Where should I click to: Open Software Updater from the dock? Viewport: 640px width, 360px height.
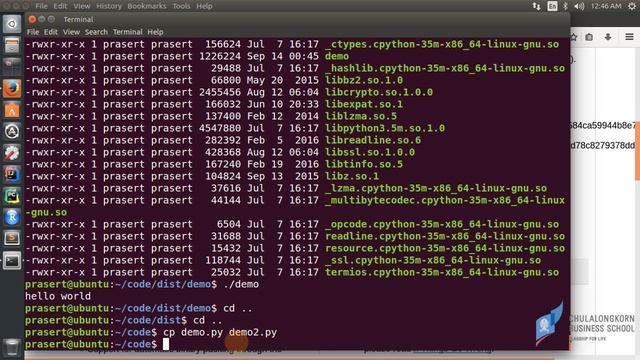12,131
